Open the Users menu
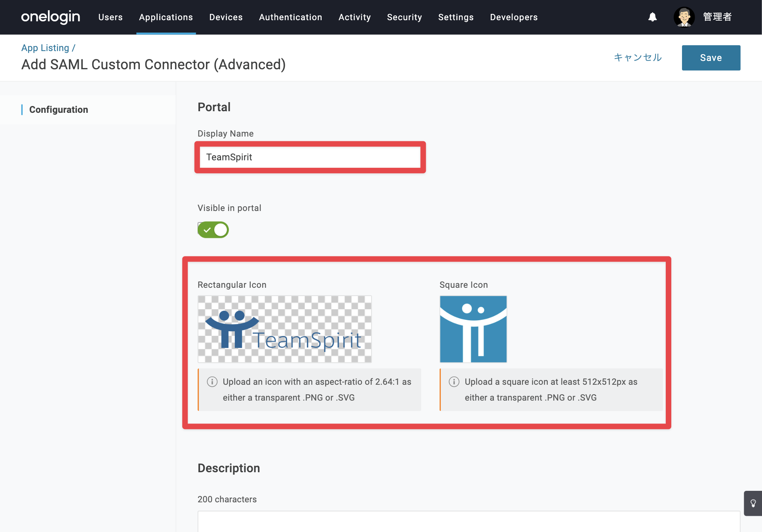Viewport: 762px width, 532px height. tap(110, 17)
